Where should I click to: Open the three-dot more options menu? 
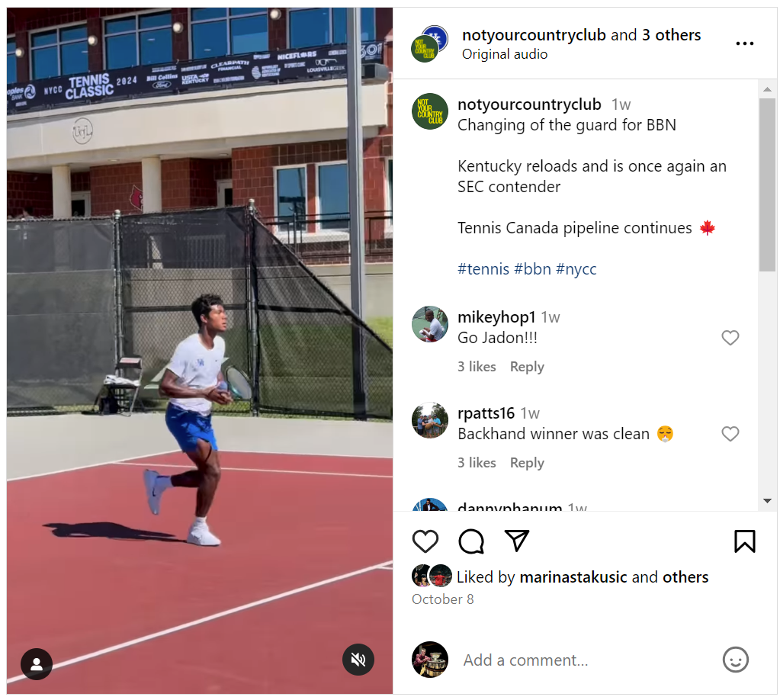coord(745,43)
